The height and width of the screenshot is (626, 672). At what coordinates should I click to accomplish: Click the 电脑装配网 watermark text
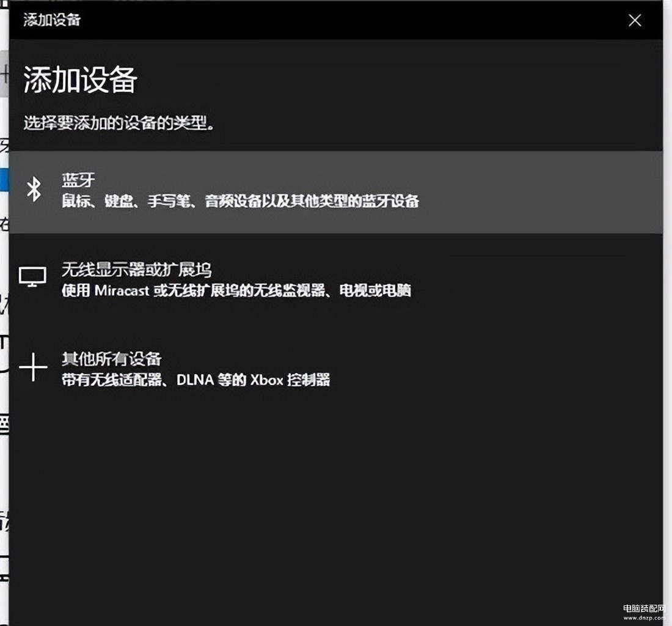point(643,608)
